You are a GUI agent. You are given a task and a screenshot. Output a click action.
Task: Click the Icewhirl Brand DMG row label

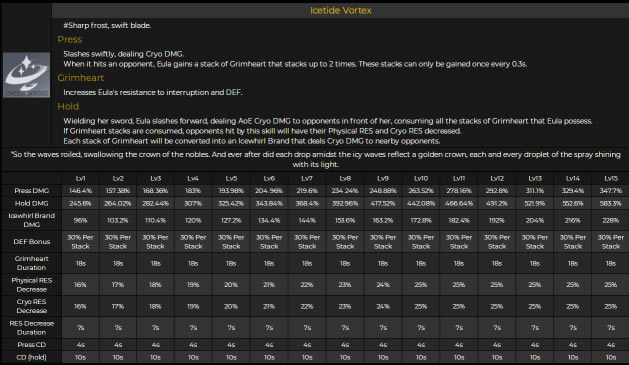32,220
